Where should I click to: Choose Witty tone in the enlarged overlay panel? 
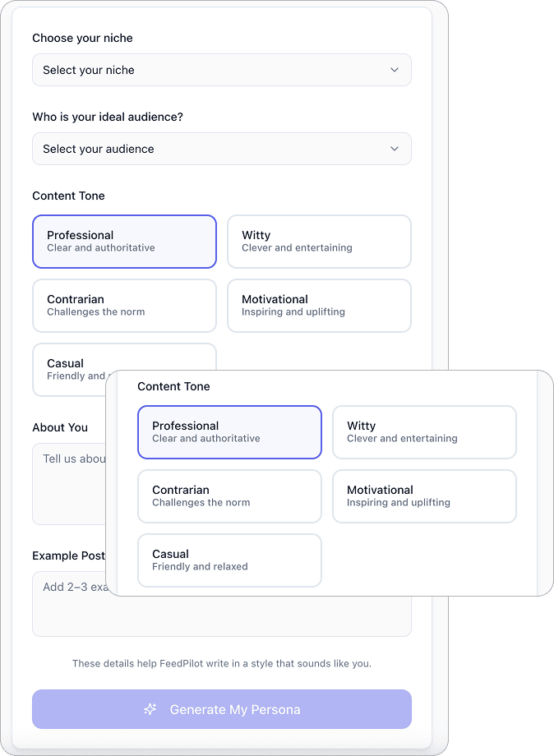(x=424, y=432)
